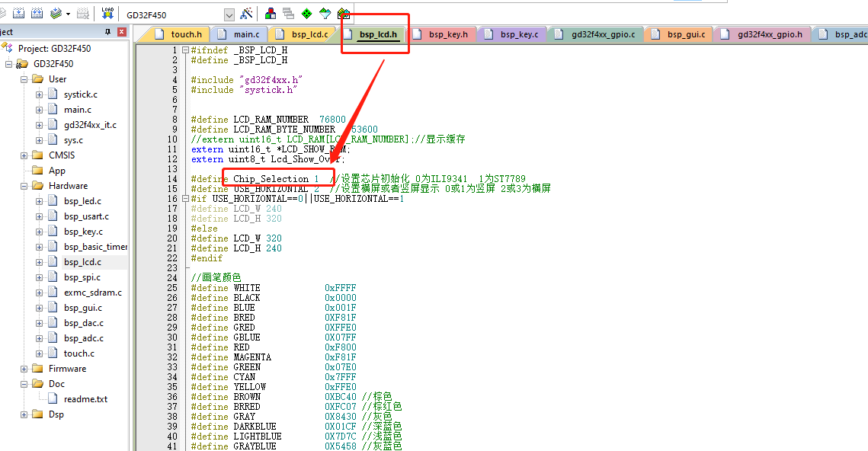Collapse the Doc folder group

point(24,384)
